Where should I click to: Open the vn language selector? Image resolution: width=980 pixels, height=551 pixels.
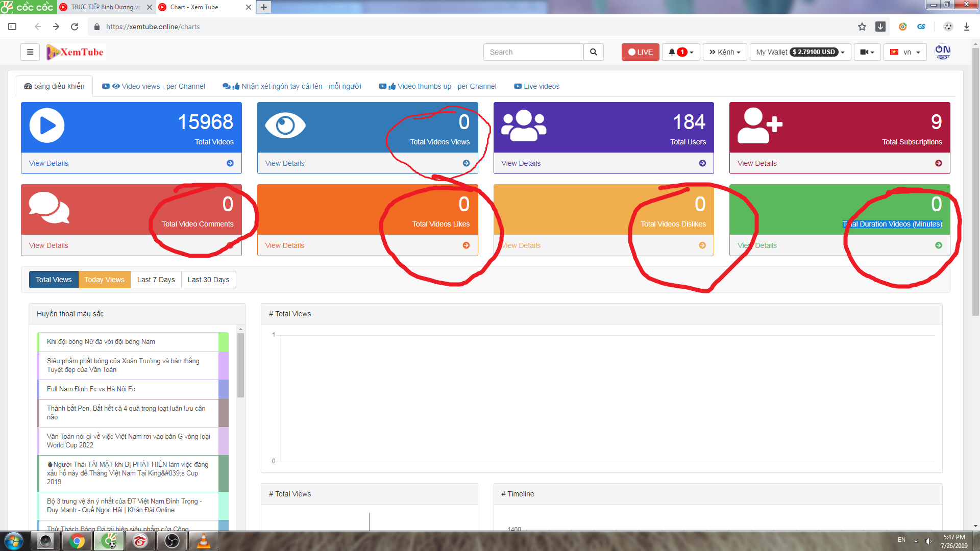pyautogui.click(x=905, y=52)
